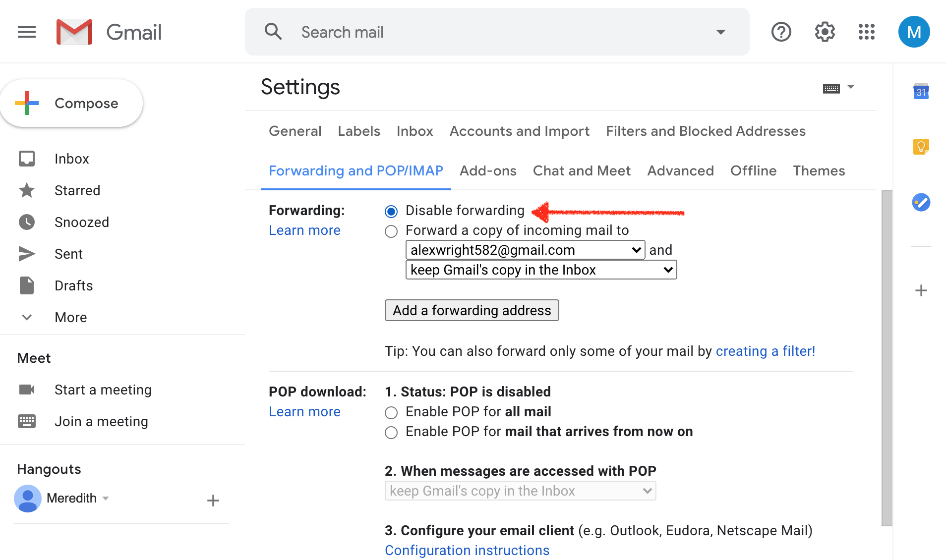Open Google Tasks side panel icon
Screen dimensions: 946x560
click(x=921, y=202)
